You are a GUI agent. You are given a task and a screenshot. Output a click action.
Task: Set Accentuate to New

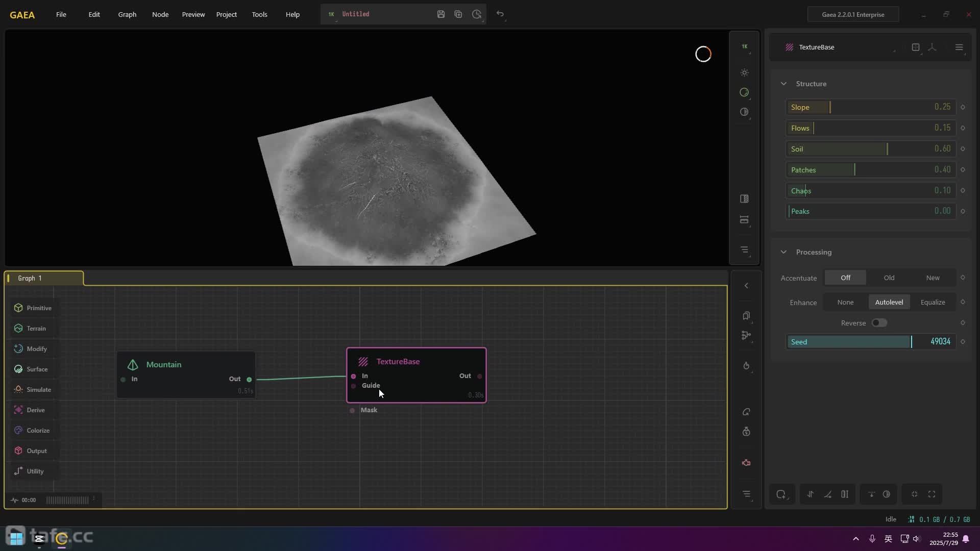(x=933, y=278)
